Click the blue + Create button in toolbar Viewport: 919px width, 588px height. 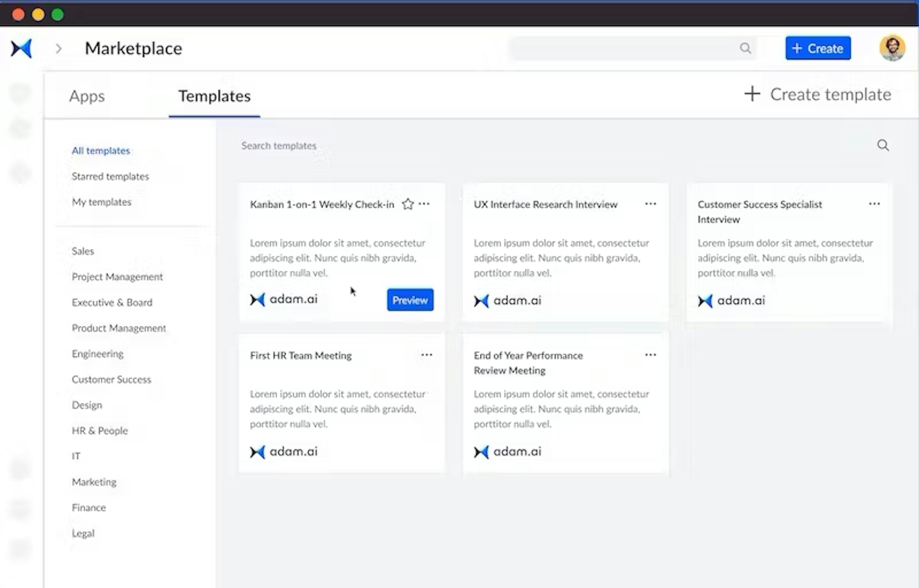[818, 48]
